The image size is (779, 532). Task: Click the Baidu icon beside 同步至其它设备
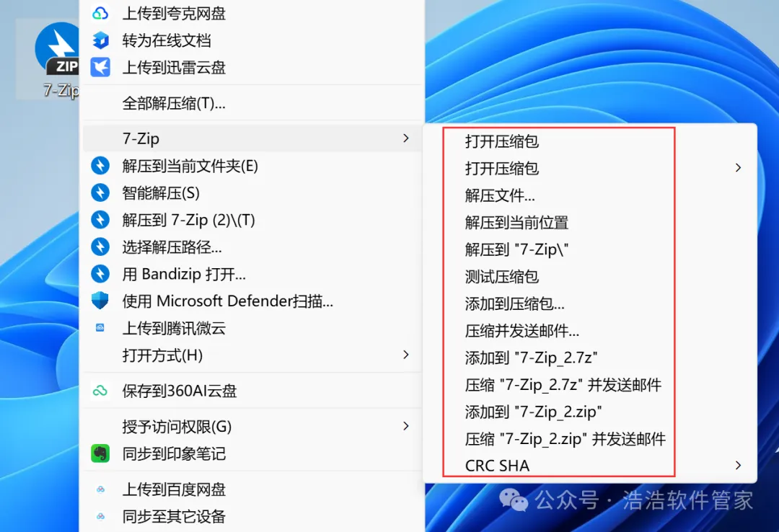click(100, 517)
